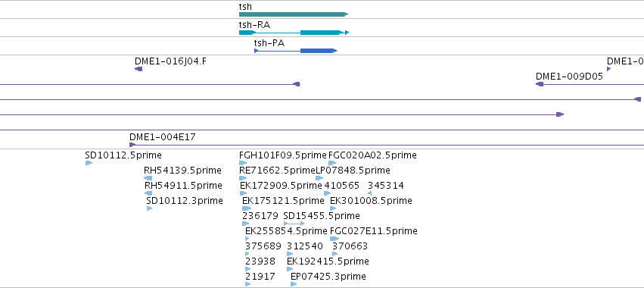Select the FGH101F09.5prime EST arrow
The height and width of the screenshot is (288, 644).
click(x=243, y=163)
